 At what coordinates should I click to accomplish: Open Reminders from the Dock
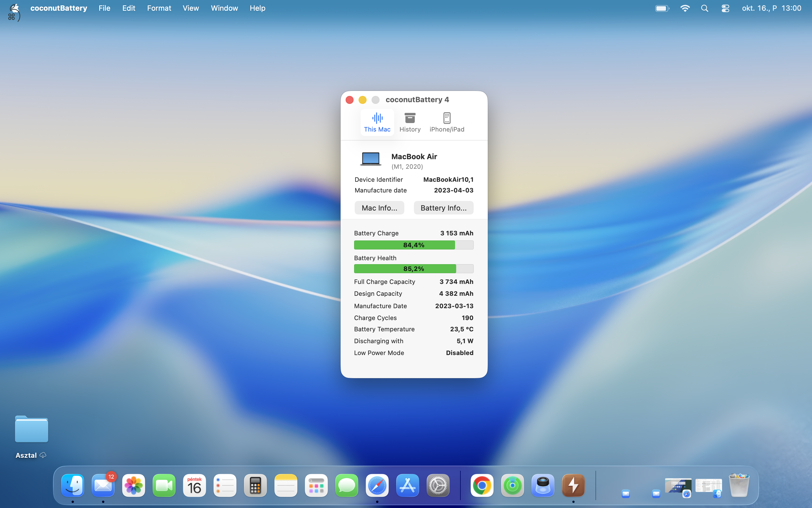click(225, 485)
